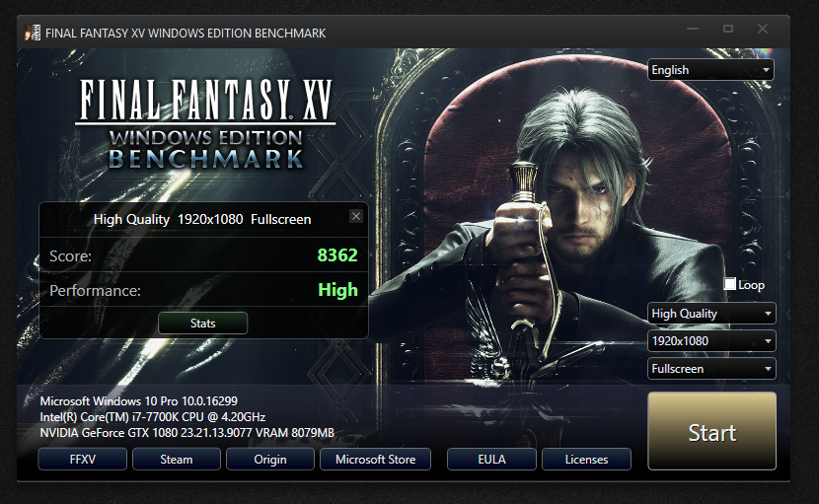The width and height of the screenshot is (819, 504).
Task: View detailed Stats for the score
Action: tap(202, 324)
